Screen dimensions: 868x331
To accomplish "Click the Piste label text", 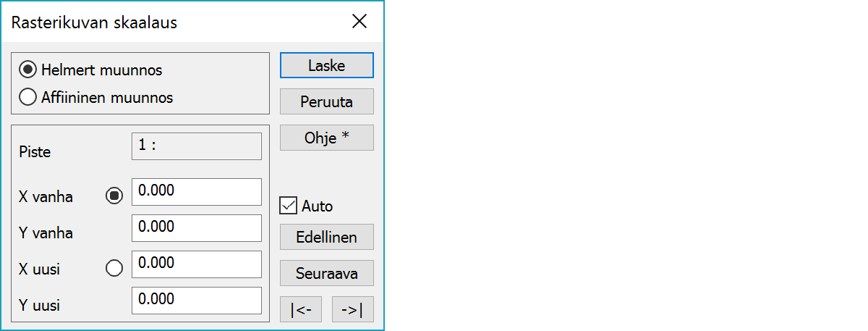I will coord(35,152).
